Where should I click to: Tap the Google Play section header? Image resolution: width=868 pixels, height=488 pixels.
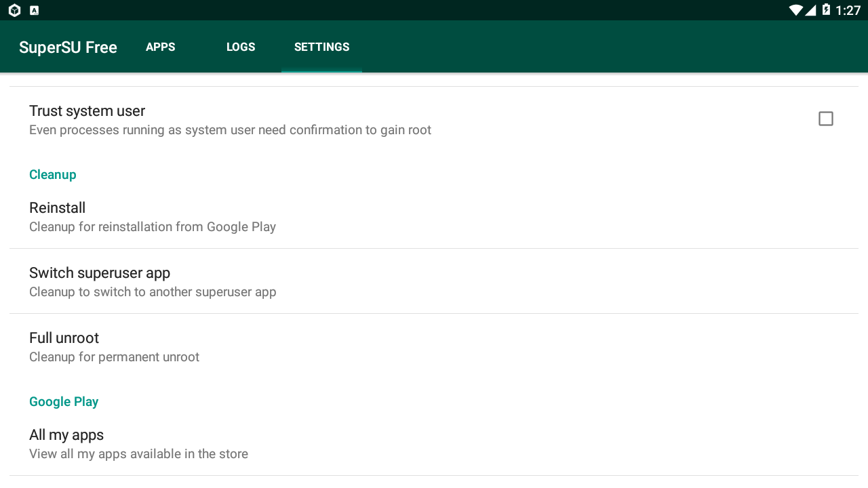[64, 401]
